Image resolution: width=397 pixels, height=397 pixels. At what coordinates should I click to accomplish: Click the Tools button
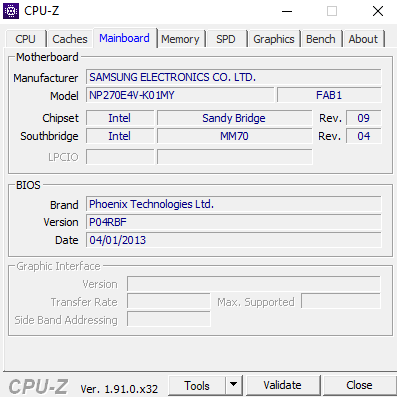(x=197, y=385)
